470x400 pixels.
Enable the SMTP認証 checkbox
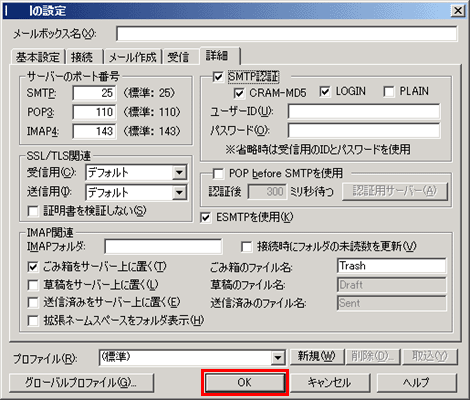[x=218, y=77]
